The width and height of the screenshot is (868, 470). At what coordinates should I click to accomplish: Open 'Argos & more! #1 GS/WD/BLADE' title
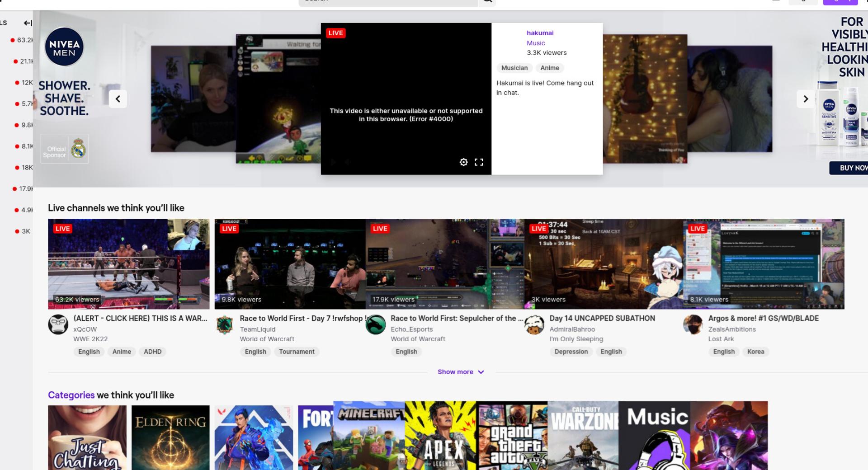click(764, 318)
